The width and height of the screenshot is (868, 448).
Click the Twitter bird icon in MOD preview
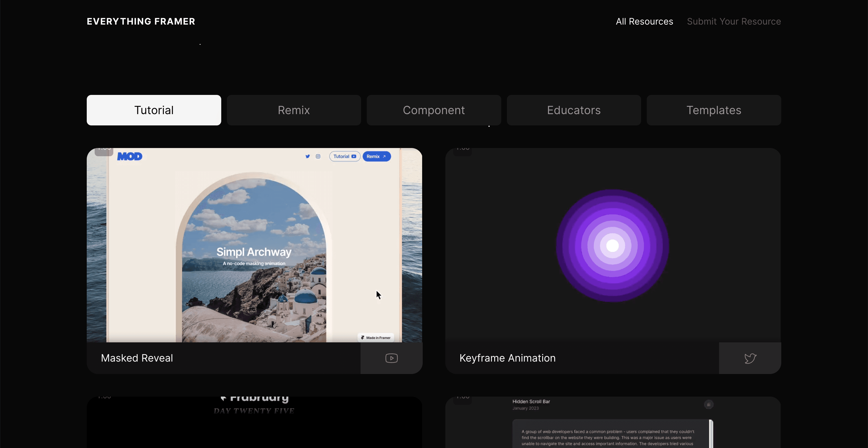pyautogui.click(x=307, y=156)
